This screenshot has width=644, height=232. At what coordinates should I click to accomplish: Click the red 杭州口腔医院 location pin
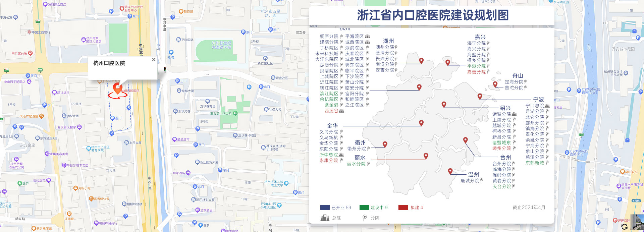[x=117, y=89]
